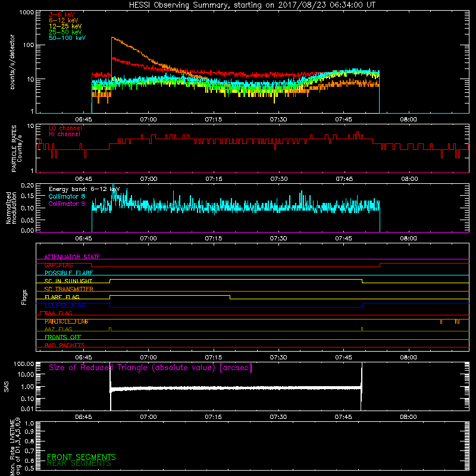Click the Collimator 9 legend label
This screenshot has width=476, height=476.
pyautogui.click(x=67, y=203)
